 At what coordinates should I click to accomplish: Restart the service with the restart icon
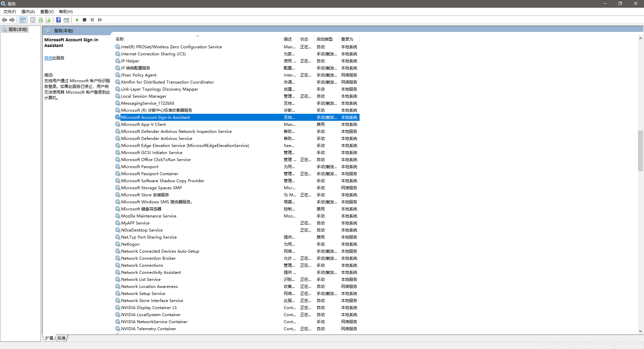[x=100, y=20]
